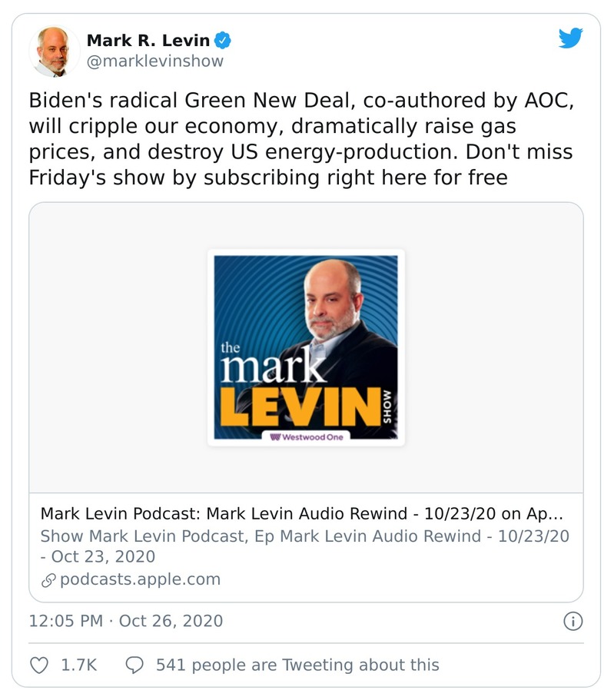Click the Westwood One logo on the cover
This screenshot has width=614, height=700.
click(305, 436)
